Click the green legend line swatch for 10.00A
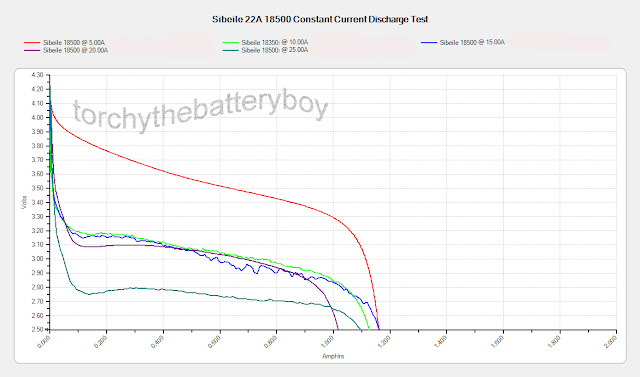The width and height of the screenshot is (640, 377). click(x=231, y=42)
